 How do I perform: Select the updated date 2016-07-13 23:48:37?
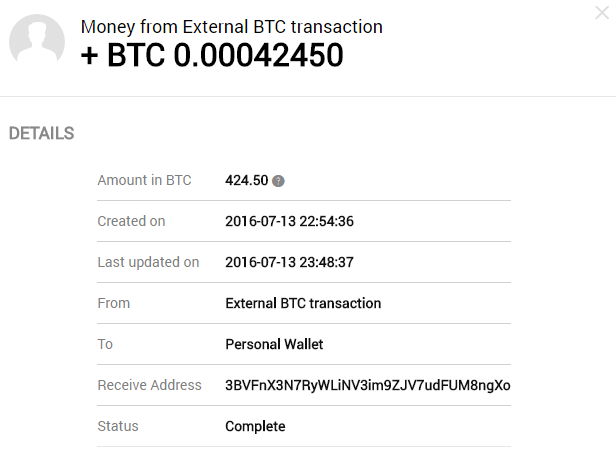[289, 262]
